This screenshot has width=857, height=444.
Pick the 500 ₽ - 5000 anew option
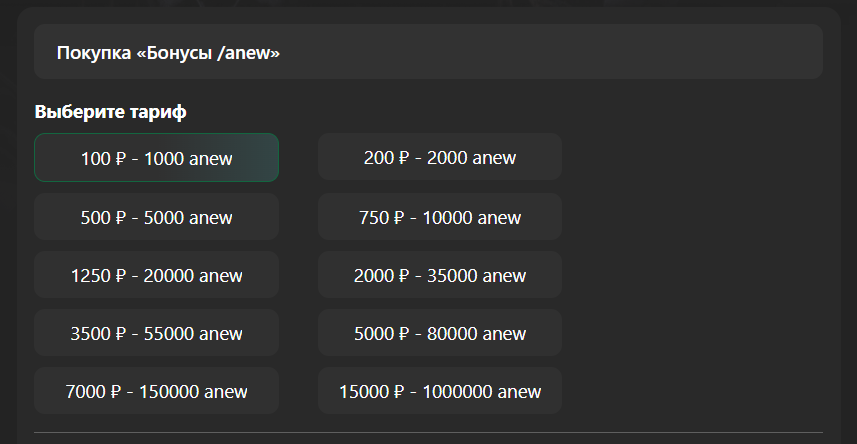[x=156, y=217]
